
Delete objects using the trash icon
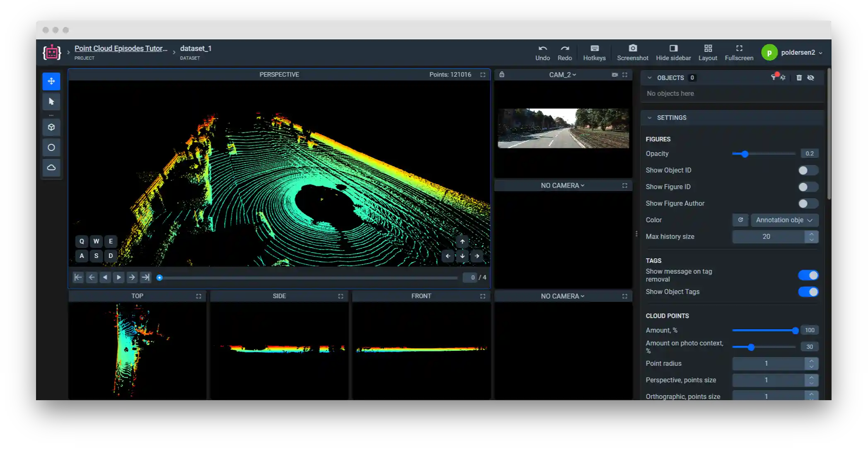click(x=799, y=78)
